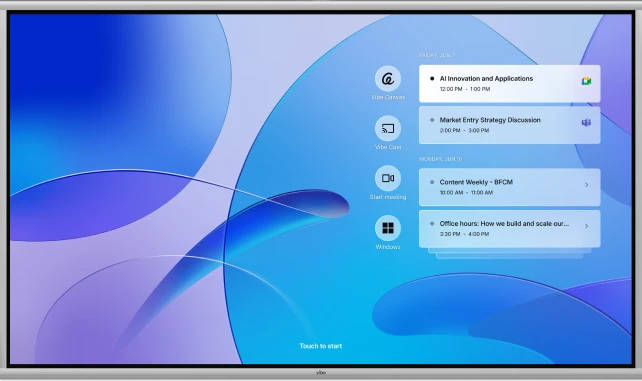Open the Vibe Canvas app icon
Image resolution: width=642 pixels, height=381 pixels.
(x=388, y=79)
